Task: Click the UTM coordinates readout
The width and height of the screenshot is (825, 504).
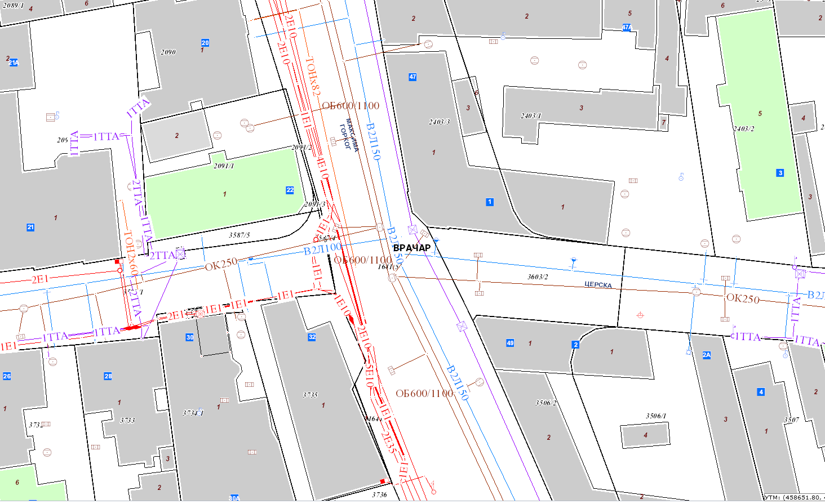Action: (x=793, y=497)
